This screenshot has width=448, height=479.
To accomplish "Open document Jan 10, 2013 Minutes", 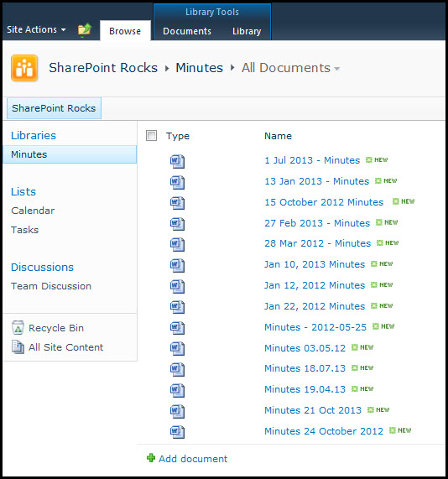I will pyautogui.click(x=315, y=264).
